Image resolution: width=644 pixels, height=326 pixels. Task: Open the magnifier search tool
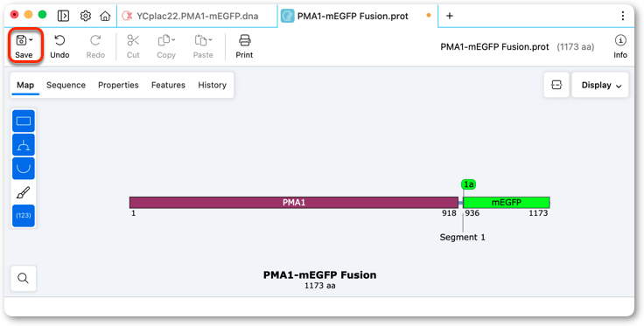coord(24,279)
